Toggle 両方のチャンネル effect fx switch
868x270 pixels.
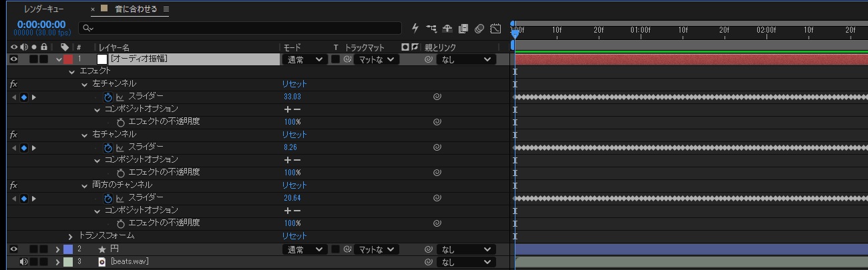(x=13, y=185)
